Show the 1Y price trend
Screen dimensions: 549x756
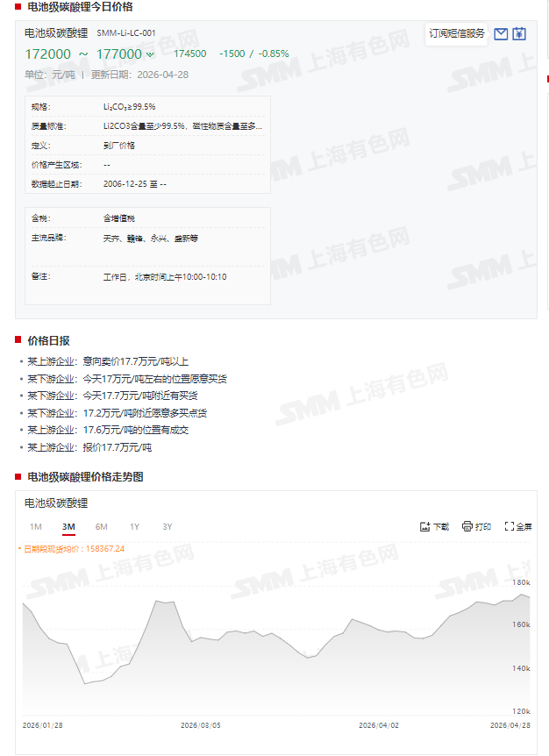click(134, 526)
